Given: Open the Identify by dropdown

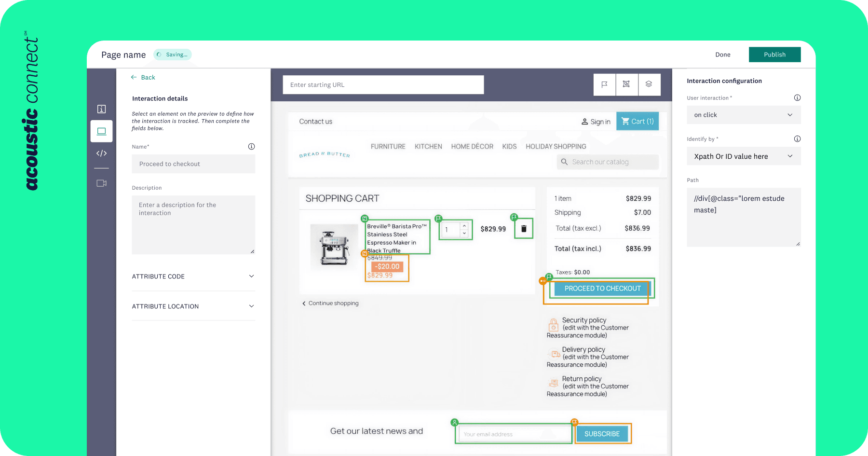Looking at the screenshot, I should tap(743, 156).
